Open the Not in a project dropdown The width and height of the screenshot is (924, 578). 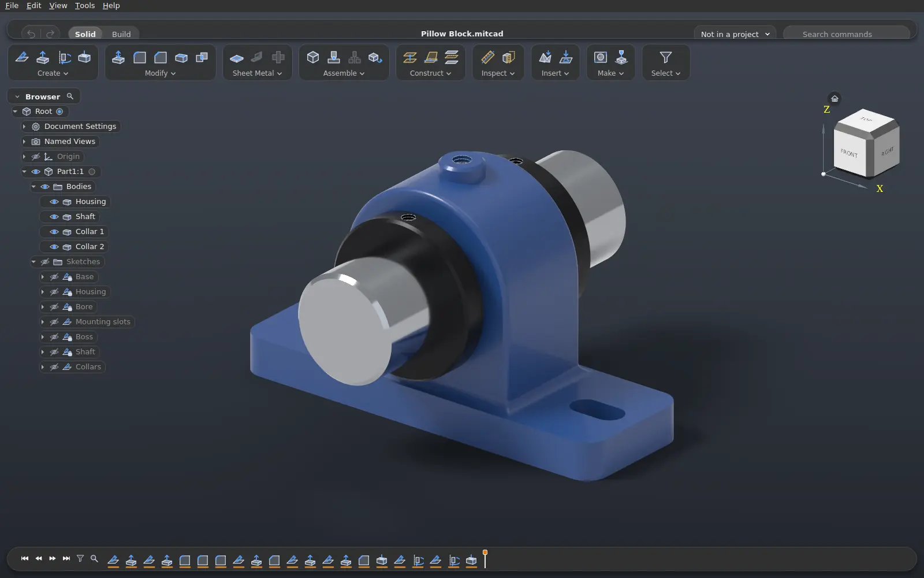(735, 34)
